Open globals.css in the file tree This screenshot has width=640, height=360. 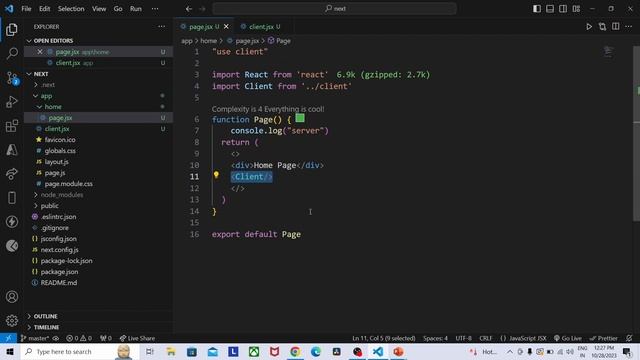point(60,151)
